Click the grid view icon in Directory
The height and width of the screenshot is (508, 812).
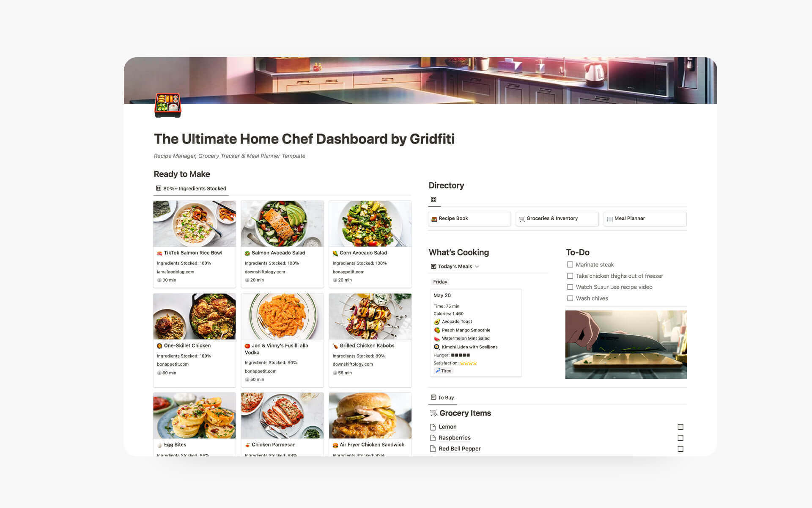point(433,199)
